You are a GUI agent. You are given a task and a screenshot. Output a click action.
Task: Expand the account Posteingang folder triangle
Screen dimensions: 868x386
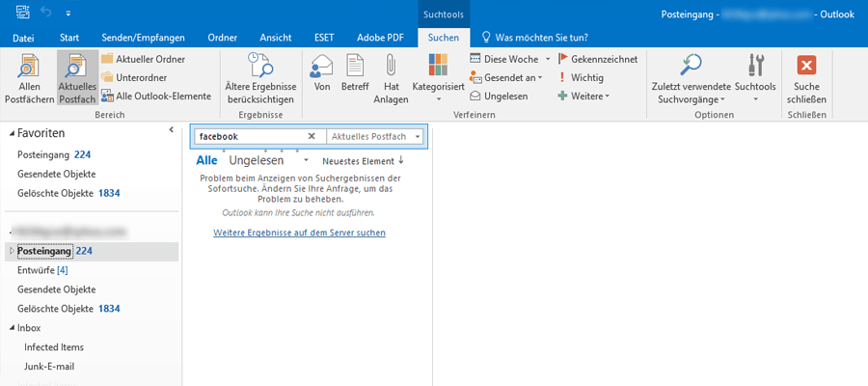coord(13,251)
